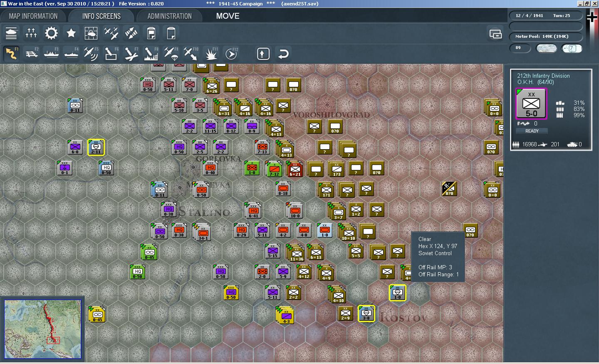The width and height of the screenshot is (599, 364).
Task: Select F9 air transport mode
Action: pyautogui.click(x=171, y=54)
